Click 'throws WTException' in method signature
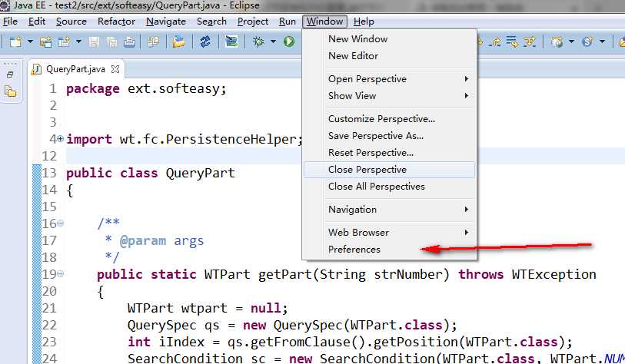Image resolution: width=625 pixels, height=364 pixels. [x=527, y=274]
